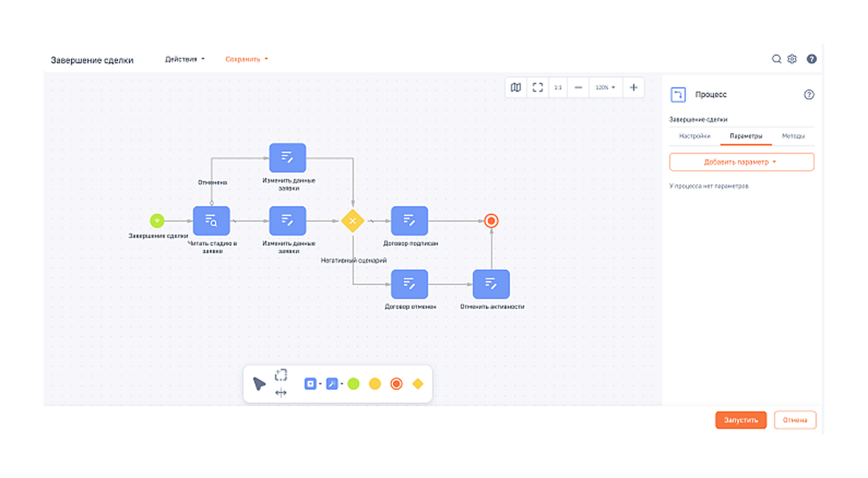868x478 pixels.
Task: Click the help icon in the Процесс panel
Action: [809, 94]
